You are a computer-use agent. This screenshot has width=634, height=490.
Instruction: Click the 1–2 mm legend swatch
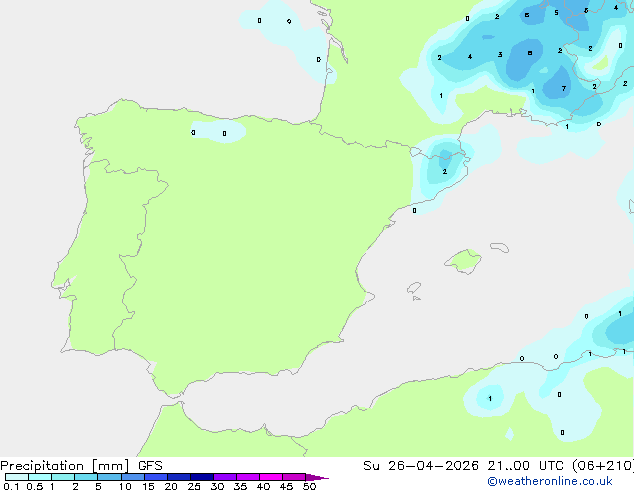point(63,477)
